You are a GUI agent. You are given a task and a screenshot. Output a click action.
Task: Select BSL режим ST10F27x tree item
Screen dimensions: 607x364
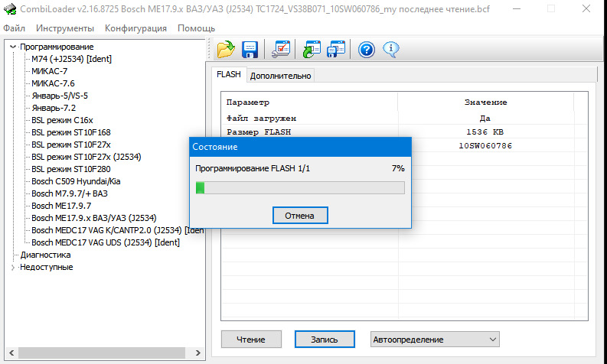71,145
